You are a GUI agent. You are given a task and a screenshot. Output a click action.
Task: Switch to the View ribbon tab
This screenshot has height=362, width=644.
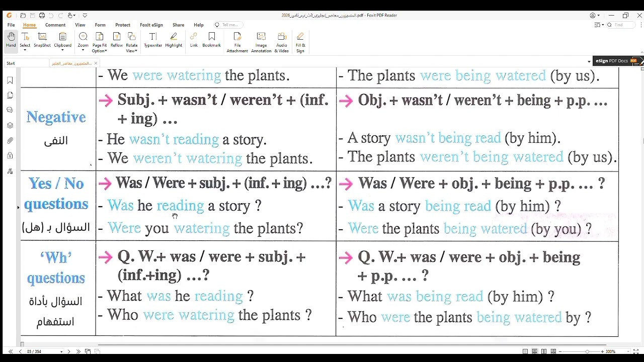point(80,25)
